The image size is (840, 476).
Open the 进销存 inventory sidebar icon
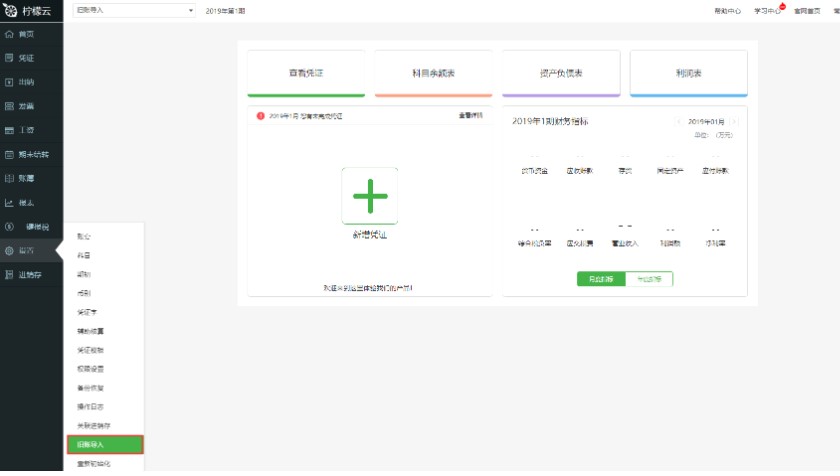click(x=9, y=275)
